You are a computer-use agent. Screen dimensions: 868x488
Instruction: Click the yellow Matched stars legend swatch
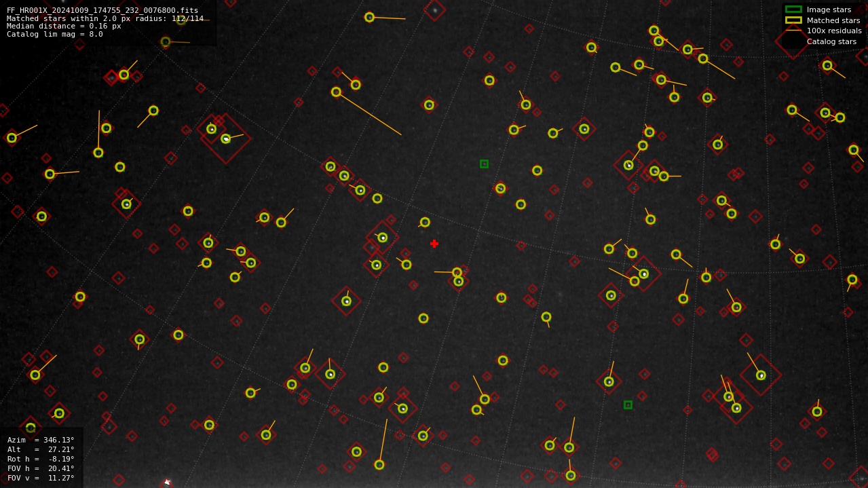[793, 20]
